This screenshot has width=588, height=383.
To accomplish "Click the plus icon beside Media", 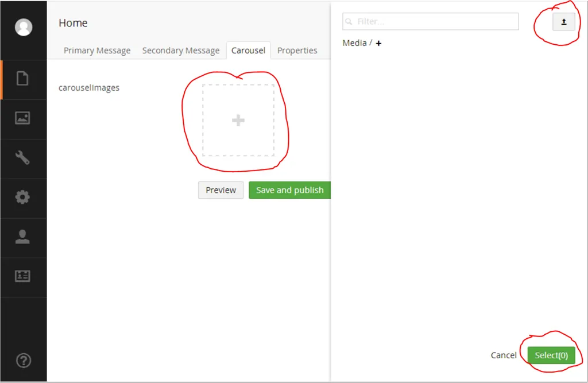I will point(378,43).
